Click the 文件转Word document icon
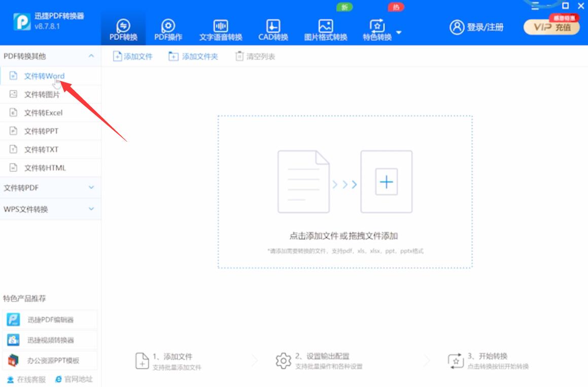Viewport: 588px width, 387px height. pos(13,76)
